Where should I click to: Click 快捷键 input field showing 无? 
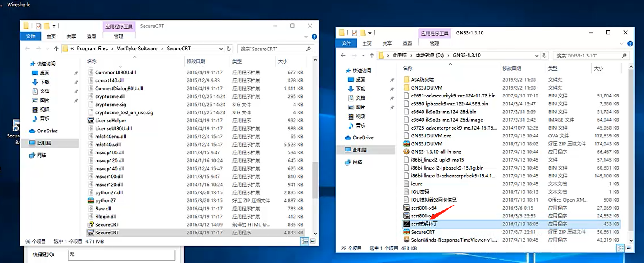[x=121, y=255]
